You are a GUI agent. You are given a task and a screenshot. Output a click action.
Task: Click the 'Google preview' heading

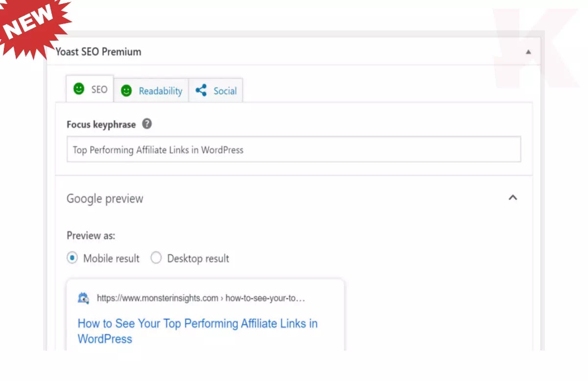point(105,199)
